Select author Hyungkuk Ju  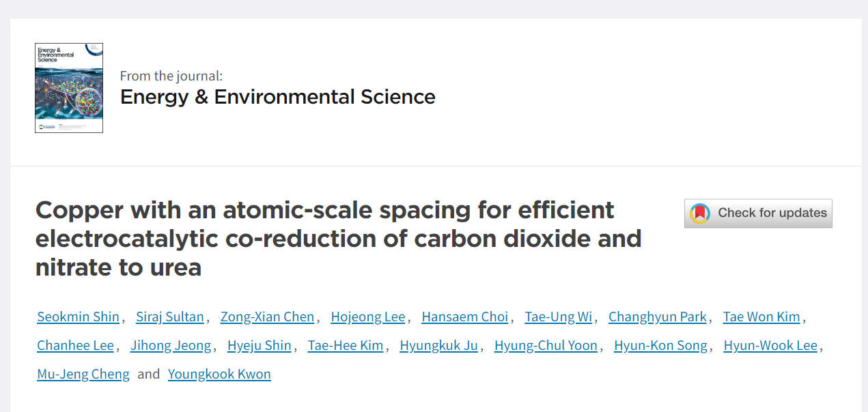(x=439, y=345)
